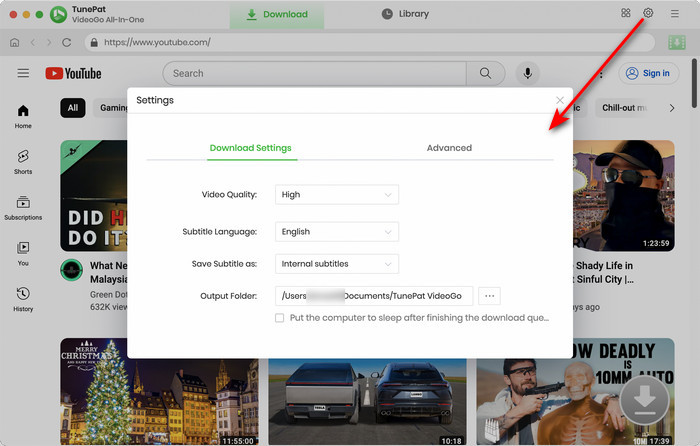Open History in YouTube sidebar
Screen dimensions: 700x446
coord(23,299)
